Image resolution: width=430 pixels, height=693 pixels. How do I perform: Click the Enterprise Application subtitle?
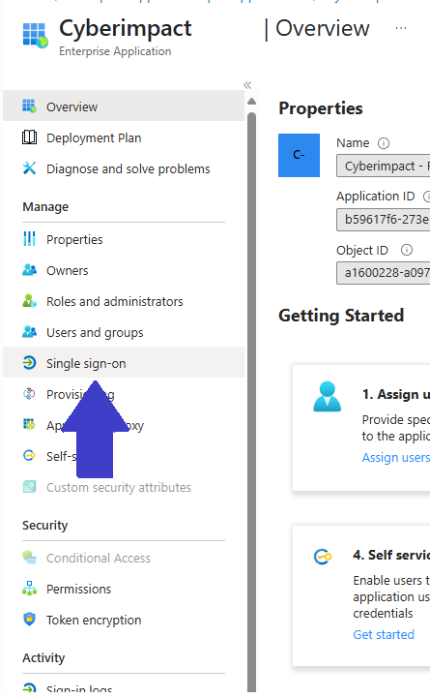pos(115,51)
